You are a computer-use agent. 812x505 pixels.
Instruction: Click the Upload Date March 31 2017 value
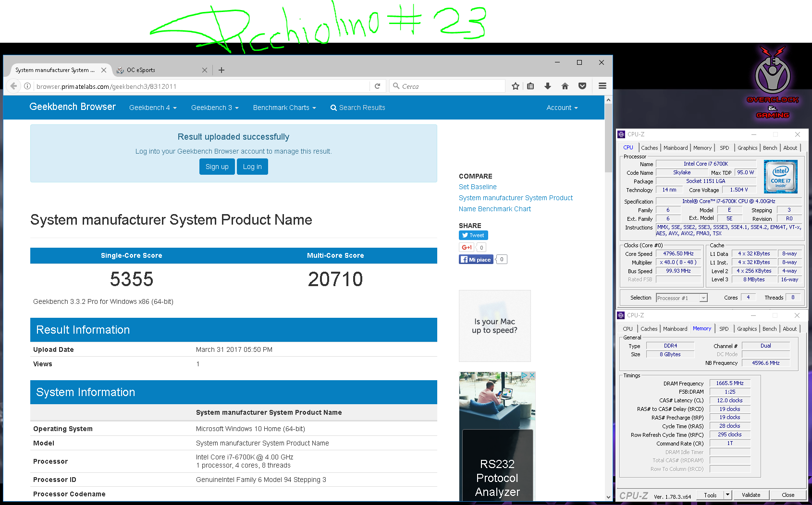click(x=234, y=349)
